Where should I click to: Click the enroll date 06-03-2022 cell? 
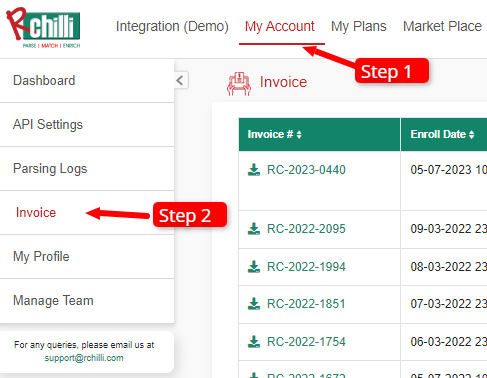[x=444, y=342]
